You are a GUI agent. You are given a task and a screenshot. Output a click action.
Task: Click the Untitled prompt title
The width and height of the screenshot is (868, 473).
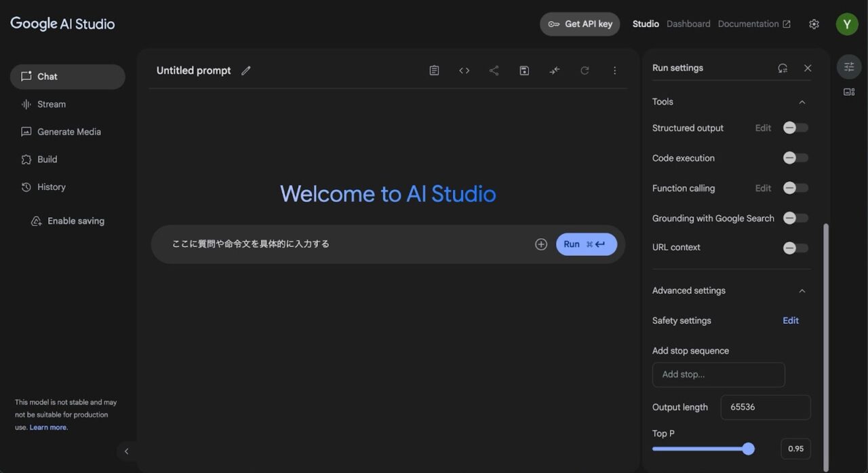(193, 71)
